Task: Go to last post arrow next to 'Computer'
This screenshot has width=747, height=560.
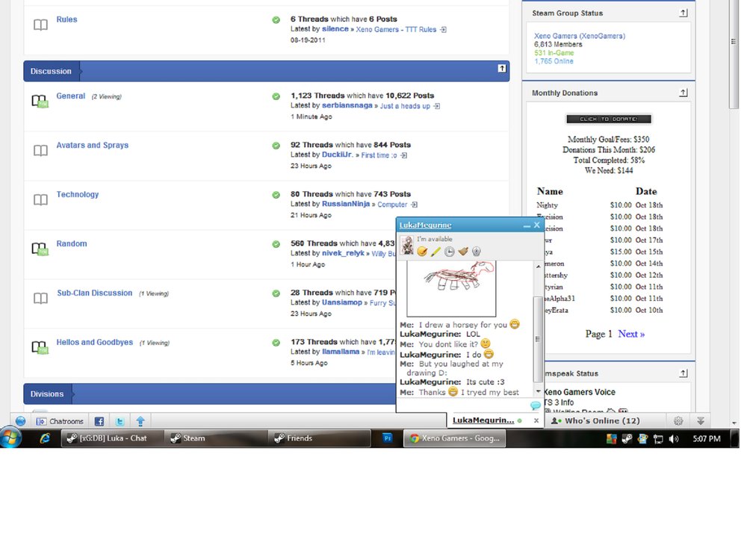Action: 415,205
